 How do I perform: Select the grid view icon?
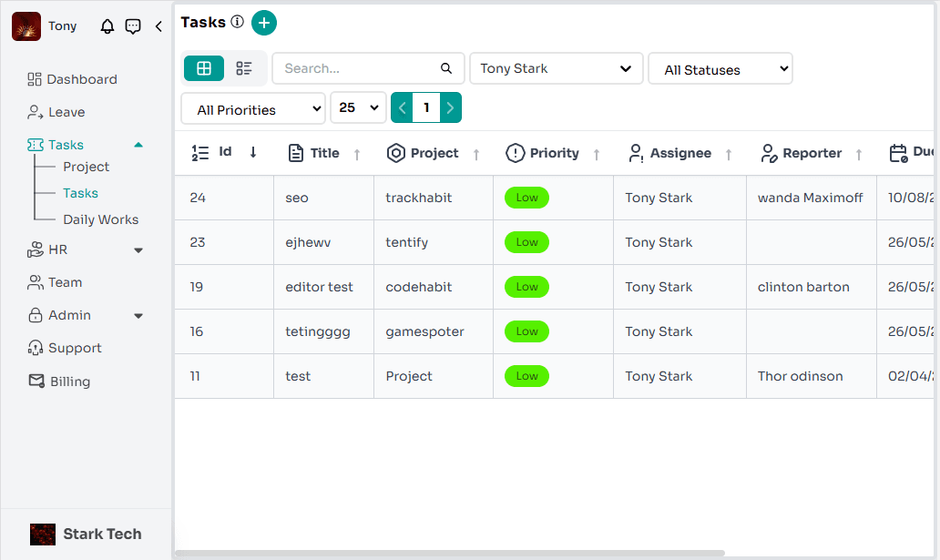(203, 67)
